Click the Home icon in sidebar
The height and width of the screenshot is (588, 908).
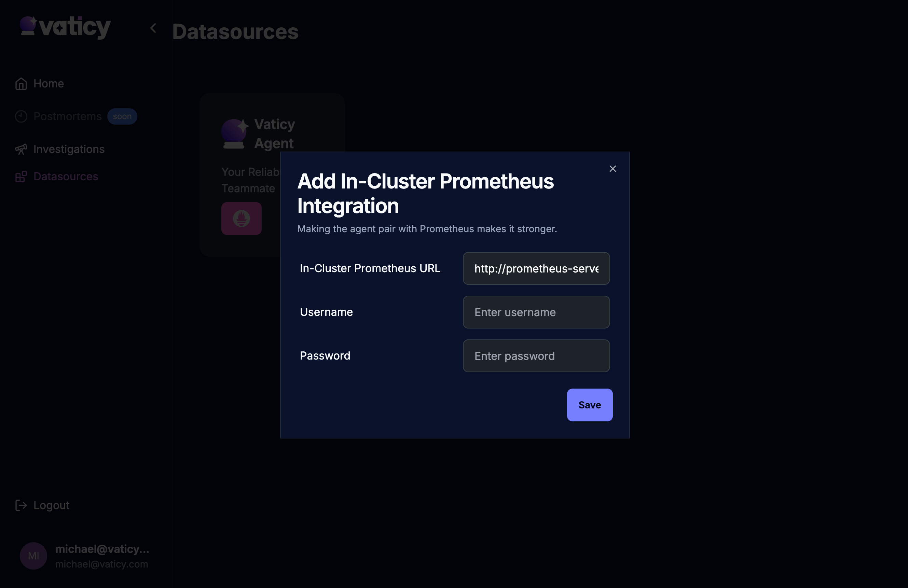pos(21,84)
